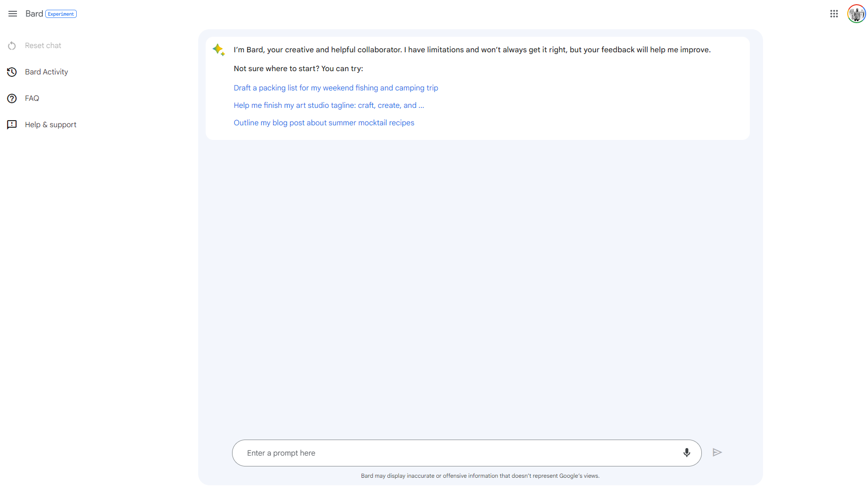Open the hamburger main menu
Image resolution: width=868 pixels, height=490 pixels.
pos(13,14)
